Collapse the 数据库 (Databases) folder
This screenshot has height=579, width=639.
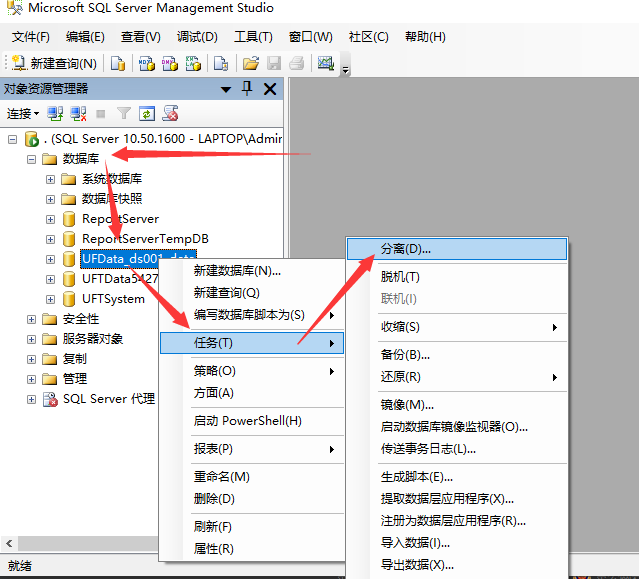[x=31, y=159]
